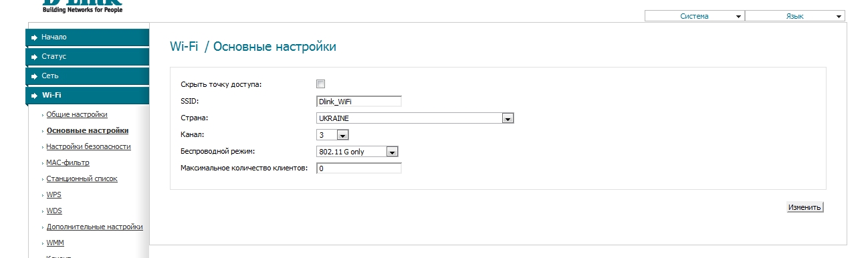
Task: Toggle the Скрыть точку доступа checkbox
Action: 320,84
